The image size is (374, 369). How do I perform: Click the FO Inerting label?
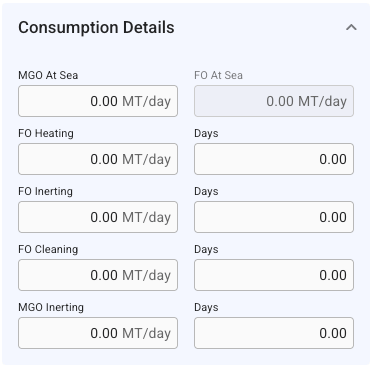45,191
